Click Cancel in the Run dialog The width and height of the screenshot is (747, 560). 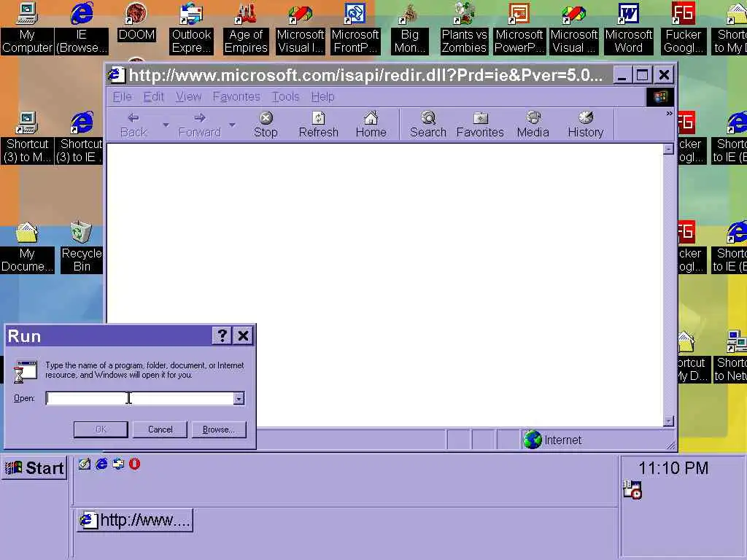tap(160, 429)
